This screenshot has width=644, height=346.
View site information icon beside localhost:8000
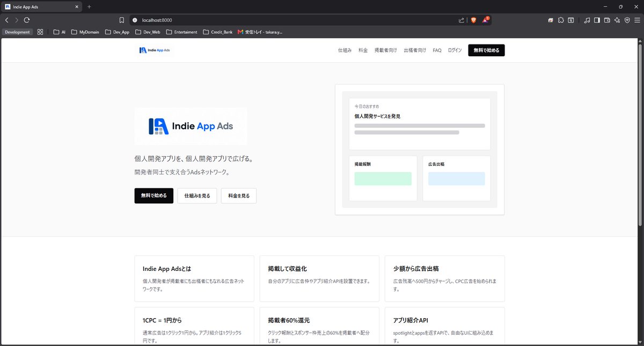[135, 20]
